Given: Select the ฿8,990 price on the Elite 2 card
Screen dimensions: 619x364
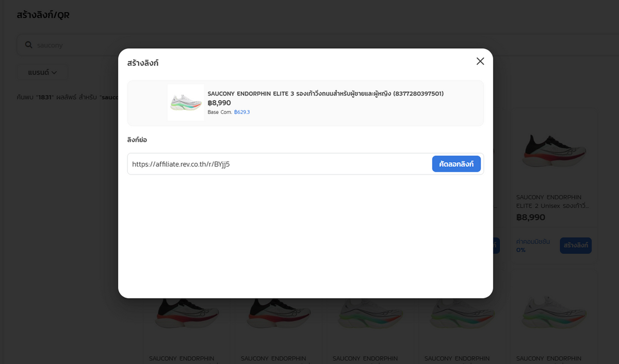Looking at the screenshot, I should 531,217.
